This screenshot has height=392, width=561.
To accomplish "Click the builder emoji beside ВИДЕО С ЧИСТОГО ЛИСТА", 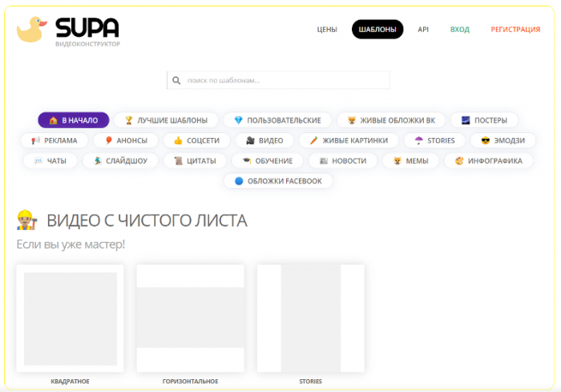I will (26, 220).
